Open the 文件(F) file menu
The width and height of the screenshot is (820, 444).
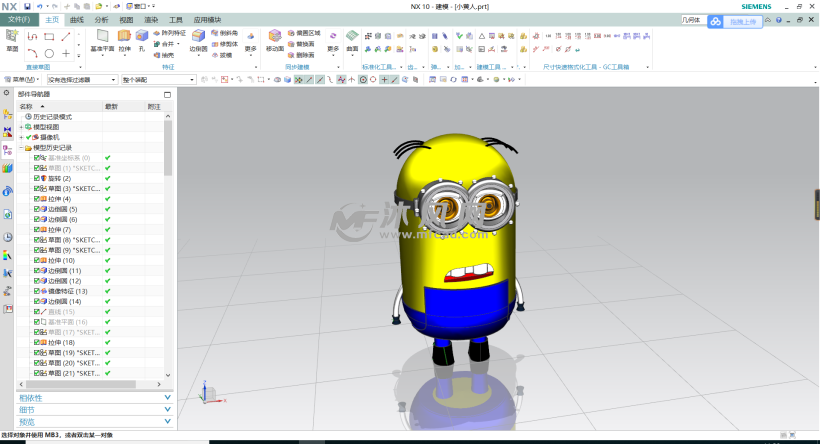pyautogui.click(x=19, y=20)
